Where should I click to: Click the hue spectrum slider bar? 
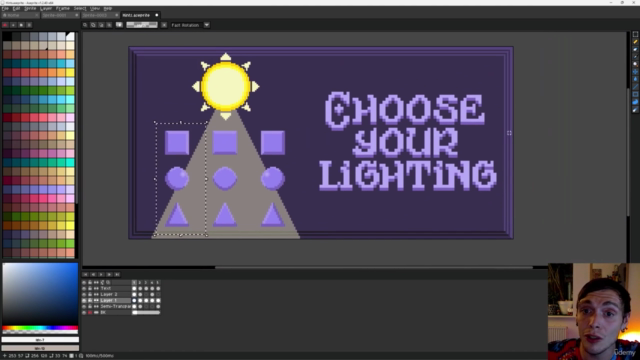tap(40, 328)
